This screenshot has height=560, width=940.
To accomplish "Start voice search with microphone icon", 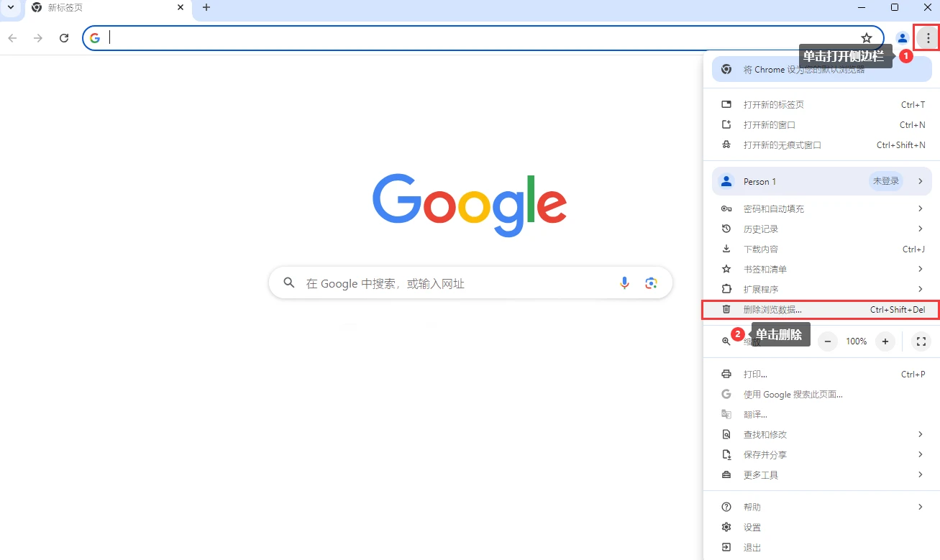I will (x=625, y=283).
